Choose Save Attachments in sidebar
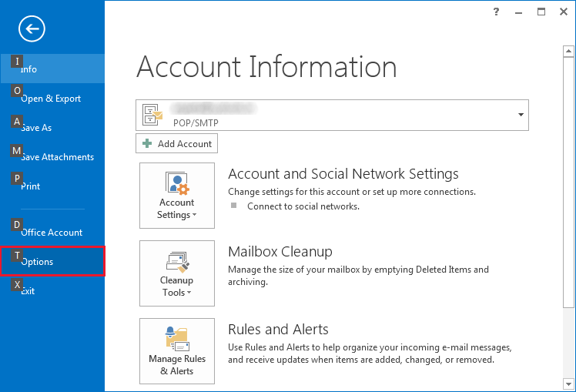 (x=52, y=157)
